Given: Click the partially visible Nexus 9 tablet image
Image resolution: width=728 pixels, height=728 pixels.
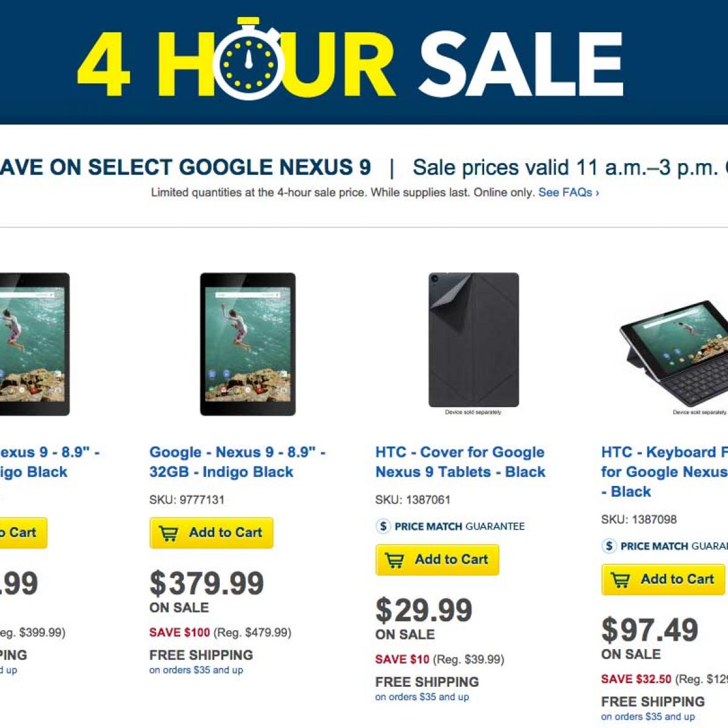Looking at the screenshot, I should pyautogui.click(x=33, y=344).
